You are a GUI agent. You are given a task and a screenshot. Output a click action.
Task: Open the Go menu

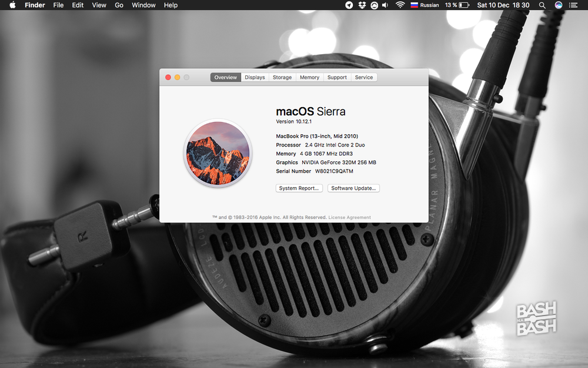(x=119, y=5)
